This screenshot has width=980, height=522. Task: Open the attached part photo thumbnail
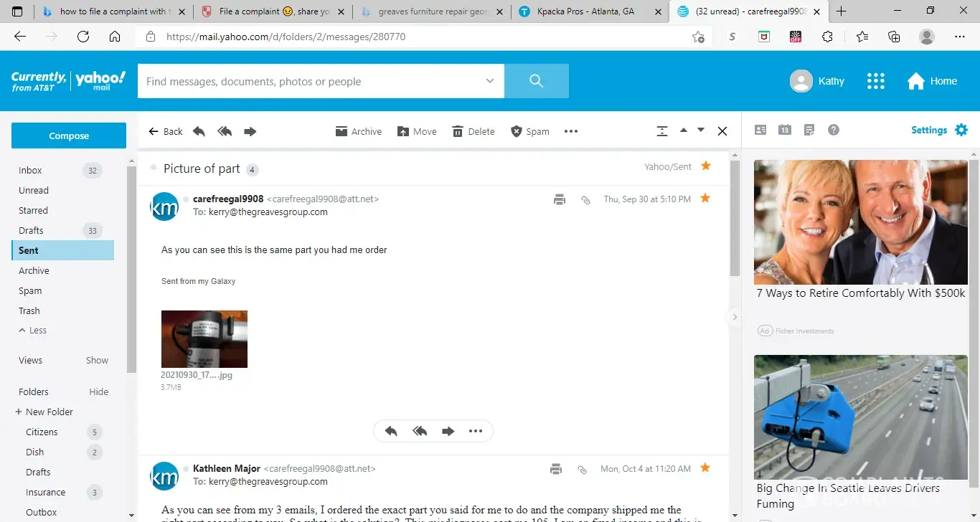click(204, 339)
